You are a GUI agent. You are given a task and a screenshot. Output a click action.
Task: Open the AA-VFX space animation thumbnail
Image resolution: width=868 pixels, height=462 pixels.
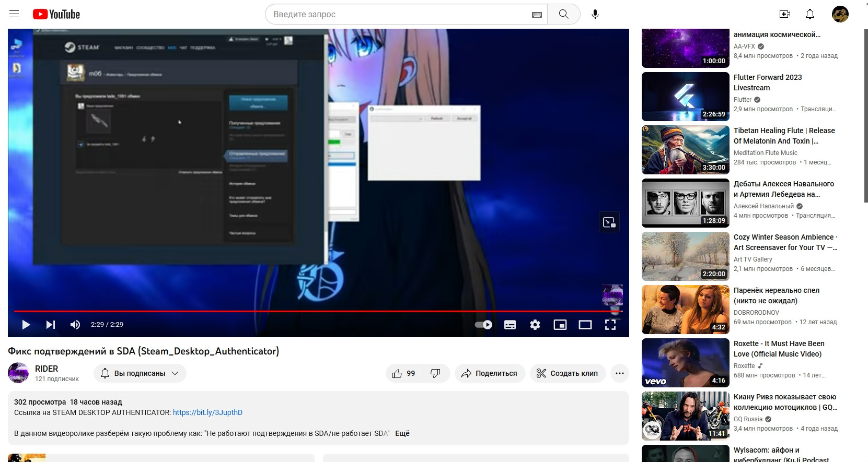click(x=686, y=48)
